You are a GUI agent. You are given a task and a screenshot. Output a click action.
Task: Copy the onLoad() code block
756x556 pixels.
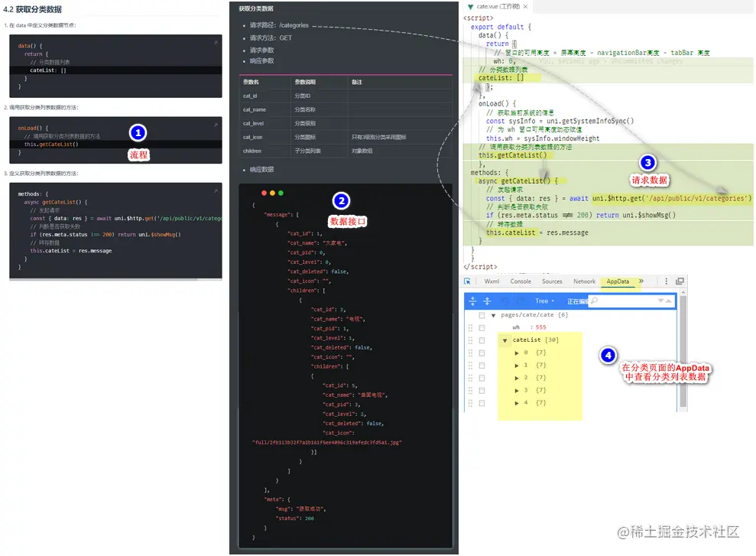[216, 125]
